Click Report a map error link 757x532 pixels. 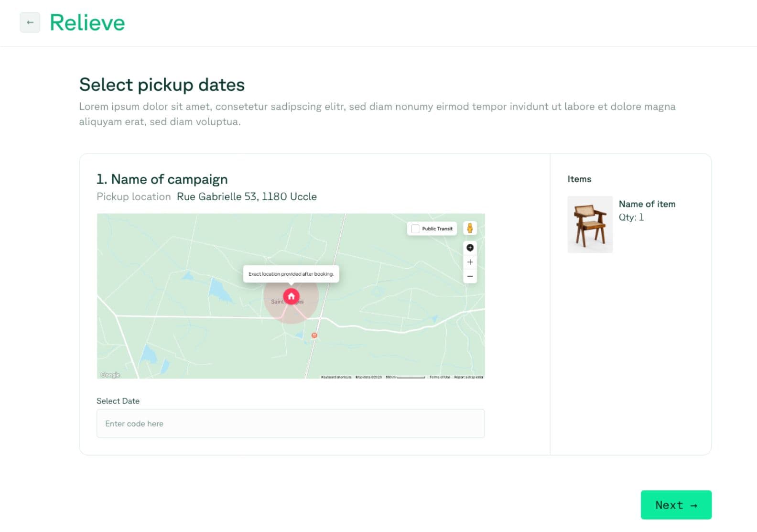pyautogui.click(x=468, y=377)
